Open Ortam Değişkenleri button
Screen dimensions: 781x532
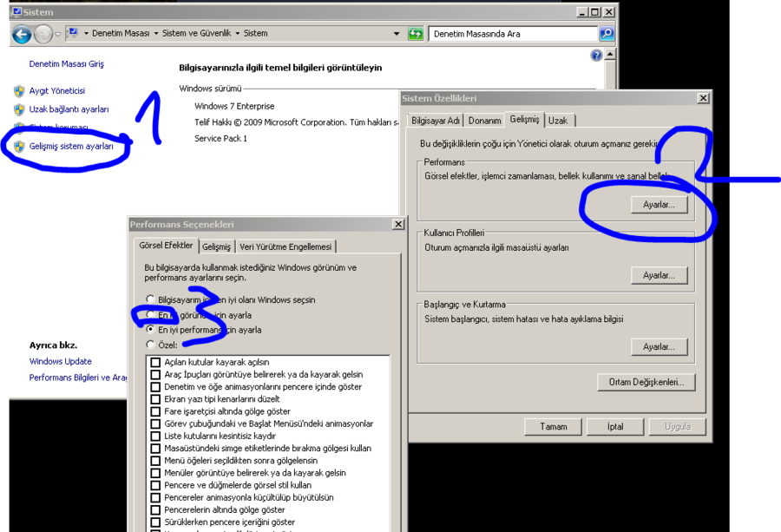click(646, 382)
